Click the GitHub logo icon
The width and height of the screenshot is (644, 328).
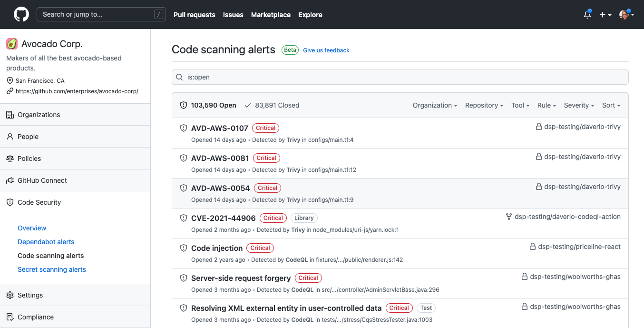pos(21,14)
